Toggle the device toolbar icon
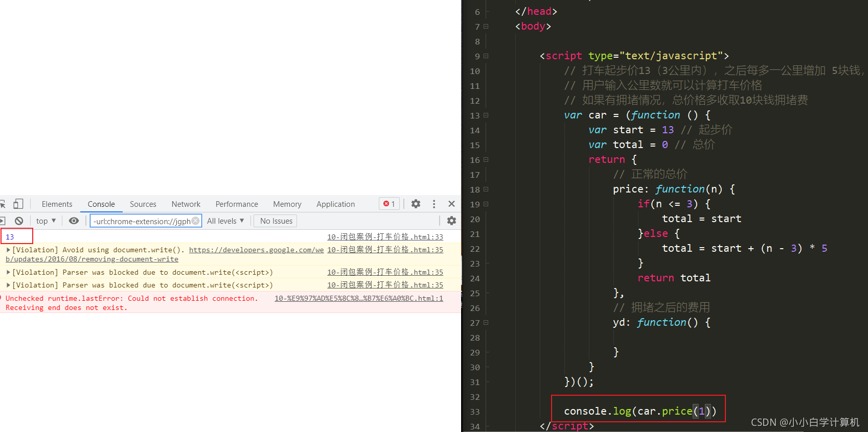This screenshot has height=432, width=868. pyautogui.click(x=18, y=204)
